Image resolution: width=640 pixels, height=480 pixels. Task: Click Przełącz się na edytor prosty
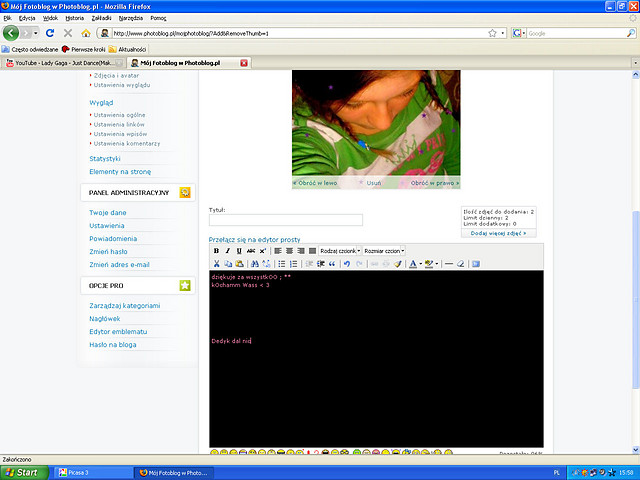pos(254,240)
